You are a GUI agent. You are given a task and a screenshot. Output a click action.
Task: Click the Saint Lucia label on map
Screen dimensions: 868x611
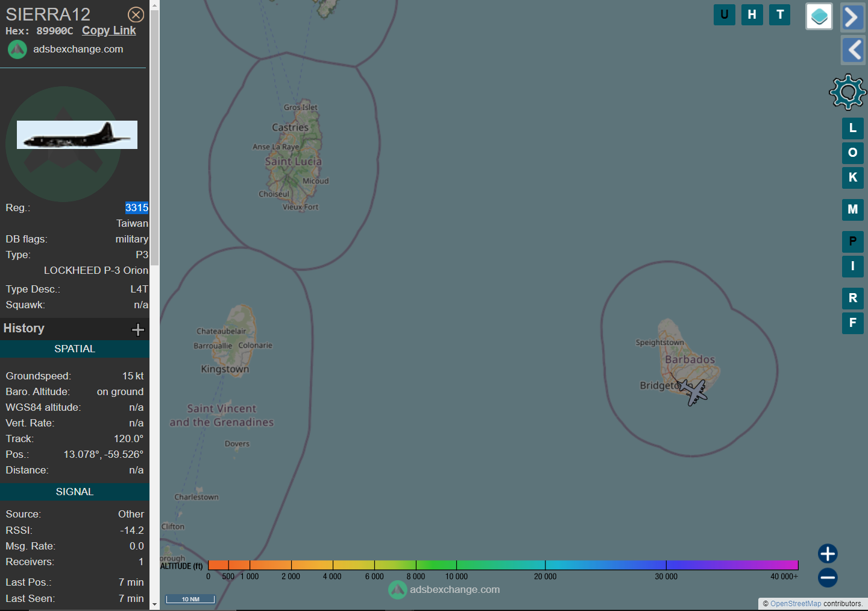pos(294,162)
